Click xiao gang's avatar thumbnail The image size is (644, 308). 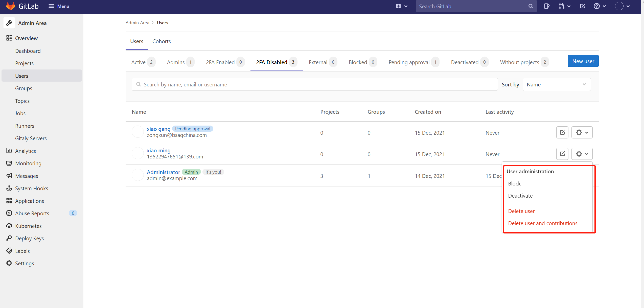tap(138, 132)
